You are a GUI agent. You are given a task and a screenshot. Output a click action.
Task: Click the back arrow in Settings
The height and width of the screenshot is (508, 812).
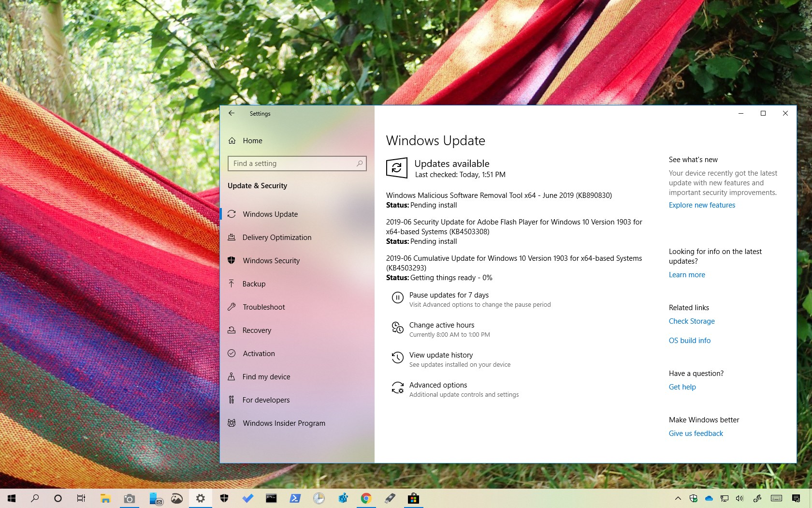pos(232,113)
